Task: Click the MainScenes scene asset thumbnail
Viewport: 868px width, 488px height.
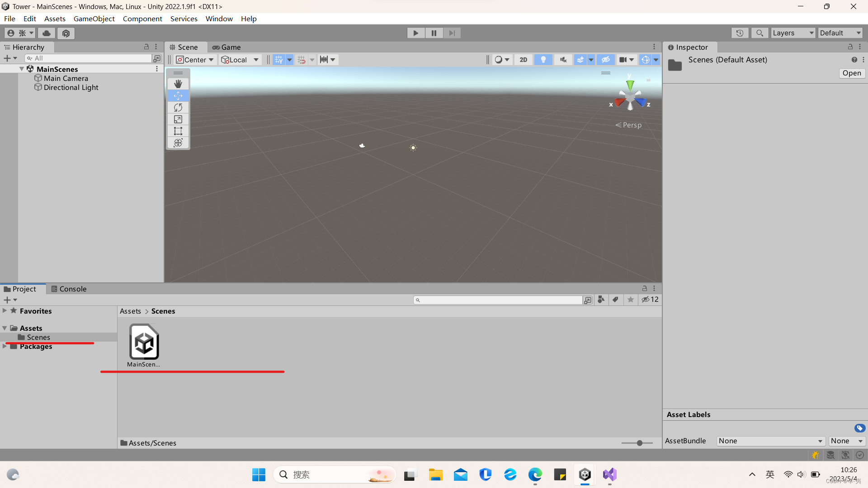Action: (144, 342)
